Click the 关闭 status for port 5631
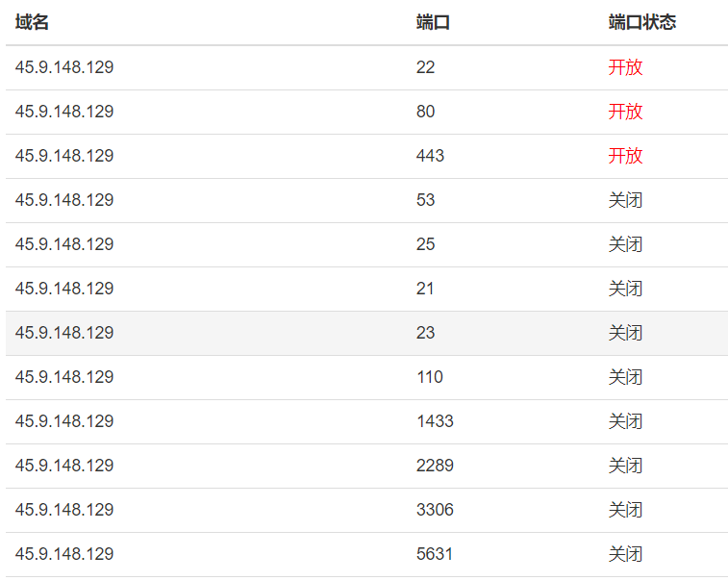Image resolution: width=728 pixels, height=581 pixels. click(625, 554)
